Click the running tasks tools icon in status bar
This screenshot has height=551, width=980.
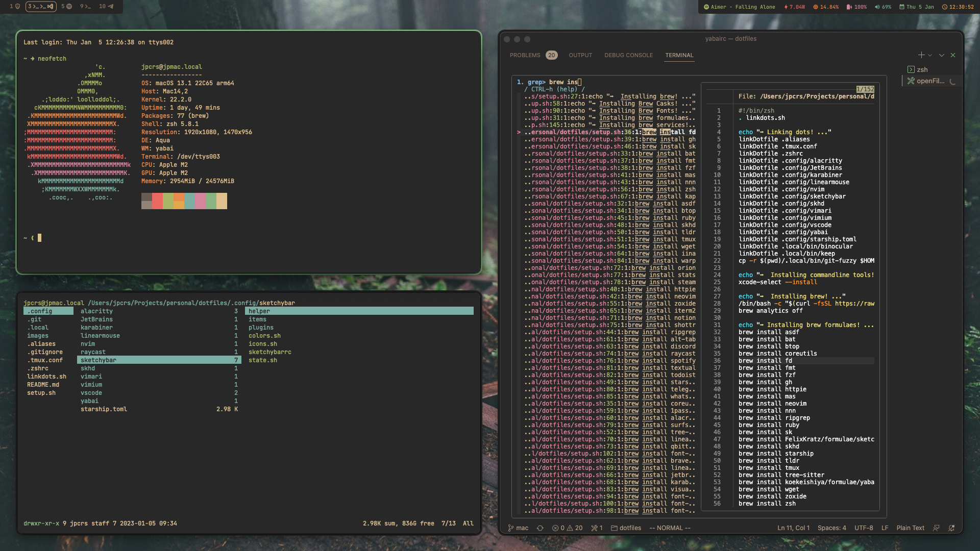tap(597, 528)
